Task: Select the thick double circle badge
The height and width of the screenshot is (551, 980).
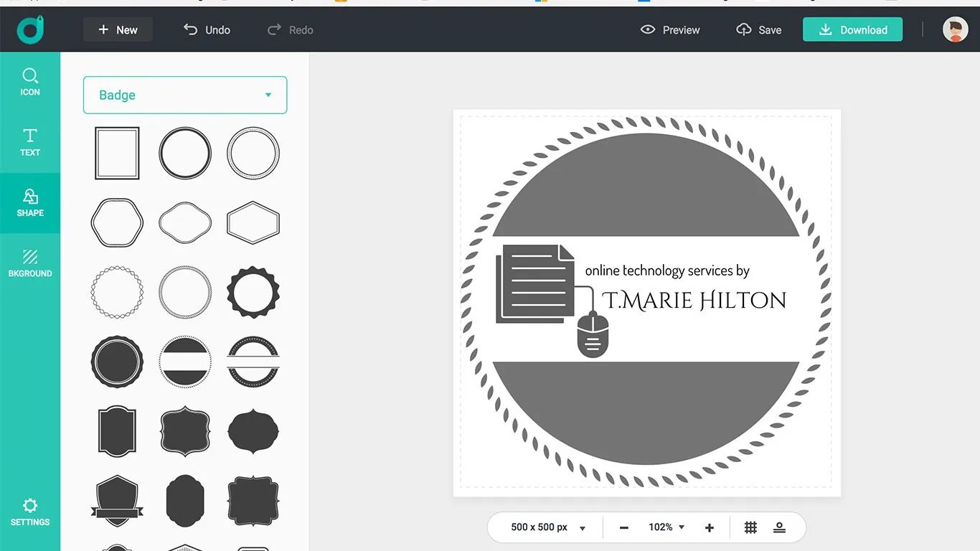Action: point(185,153)
